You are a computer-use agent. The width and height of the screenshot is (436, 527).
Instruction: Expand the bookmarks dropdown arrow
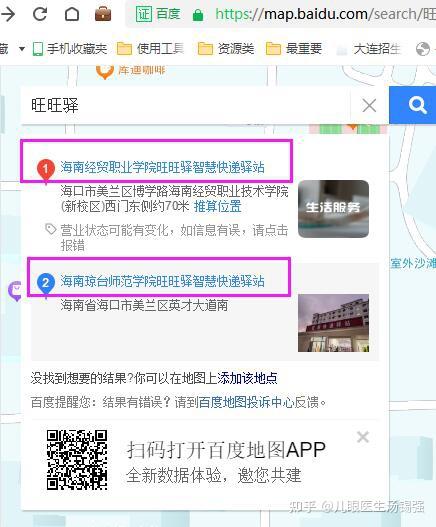pos(22,49)
